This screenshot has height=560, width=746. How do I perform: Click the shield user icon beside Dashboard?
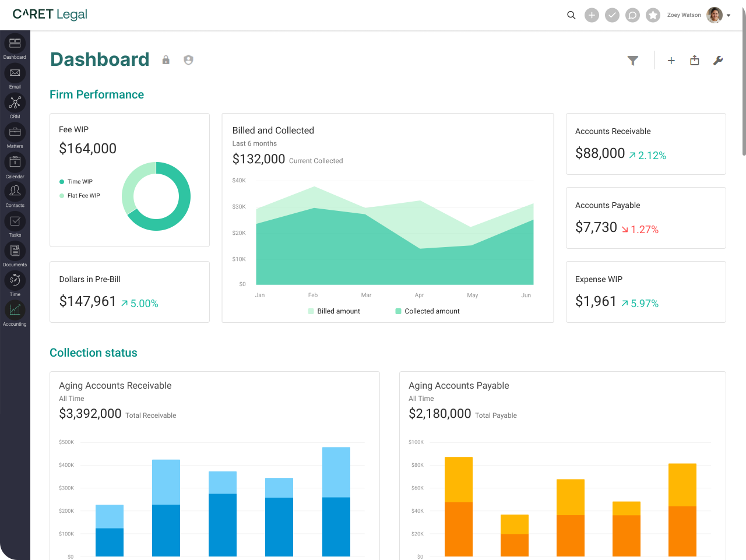click(188, 60)
